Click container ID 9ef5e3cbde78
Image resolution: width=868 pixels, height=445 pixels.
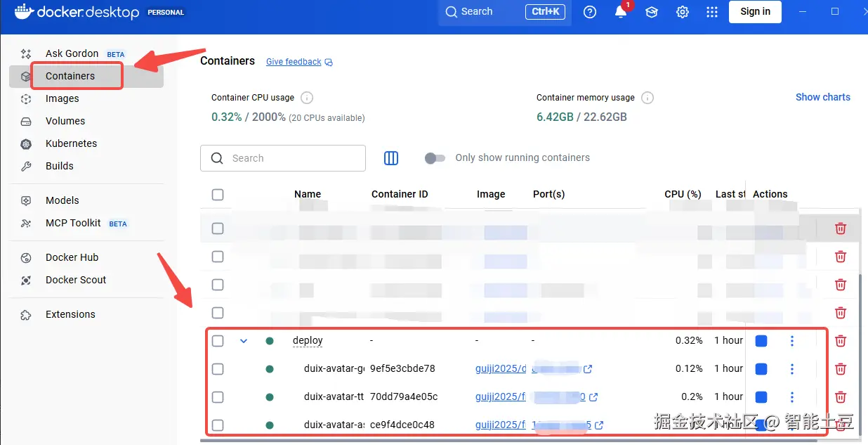pyautogui.click(x=402, y=368)
